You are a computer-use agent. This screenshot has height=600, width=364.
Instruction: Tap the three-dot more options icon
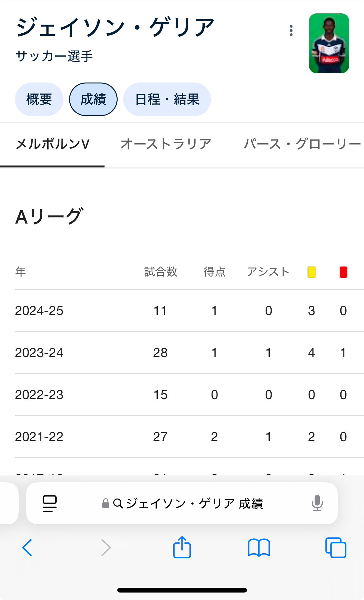tap(291, 31)
